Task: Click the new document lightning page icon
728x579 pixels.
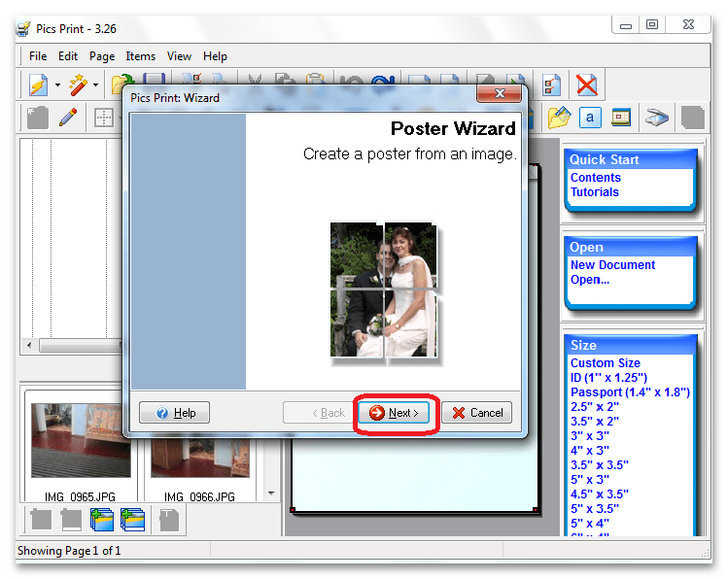Action: 38,85
